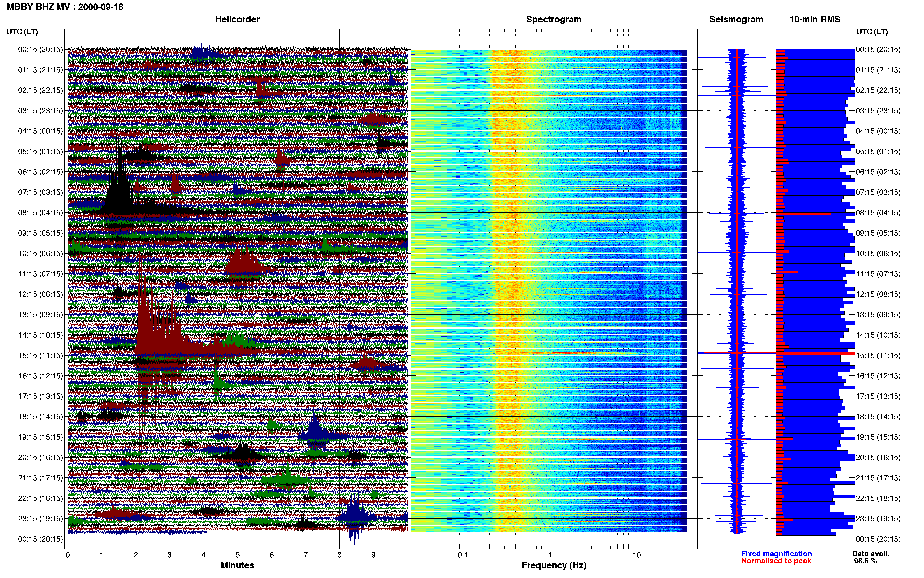Click the 'Seismogram' panel heading

[736, 20]
